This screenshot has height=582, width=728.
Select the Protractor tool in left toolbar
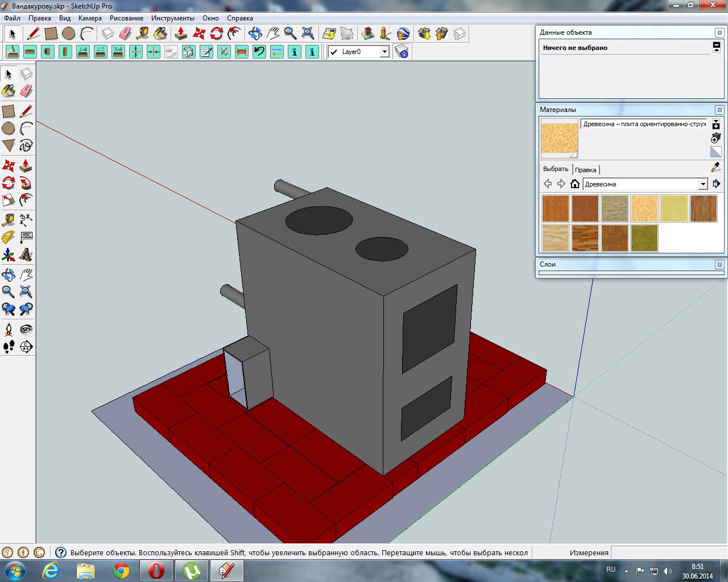coord(8,237)
